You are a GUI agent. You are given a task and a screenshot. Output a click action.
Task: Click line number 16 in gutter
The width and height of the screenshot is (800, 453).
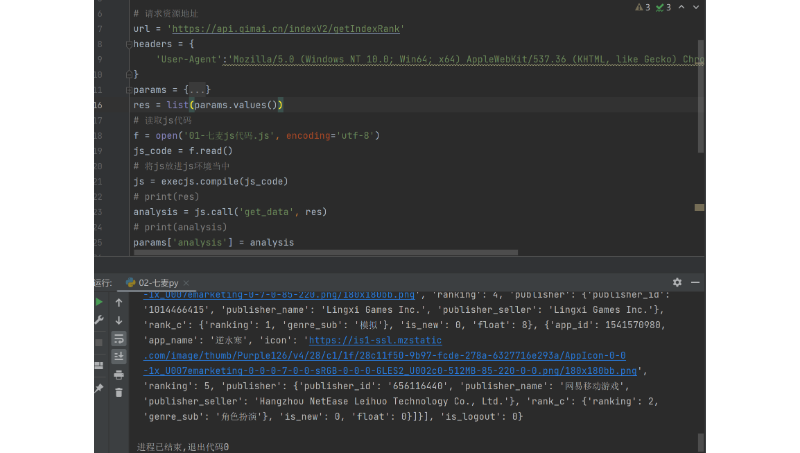pyautogui.click(x=98, y=105)
